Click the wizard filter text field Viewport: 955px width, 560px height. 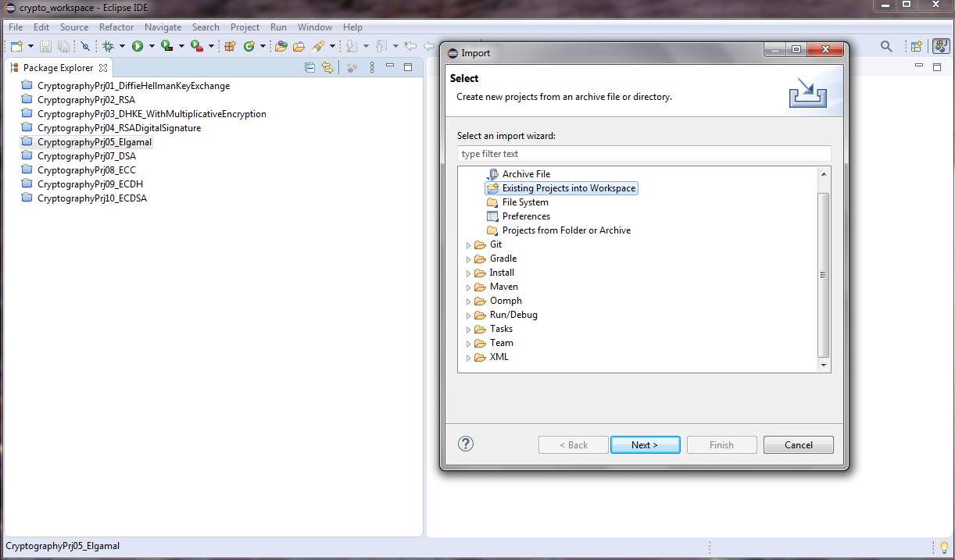coord(643,153)
